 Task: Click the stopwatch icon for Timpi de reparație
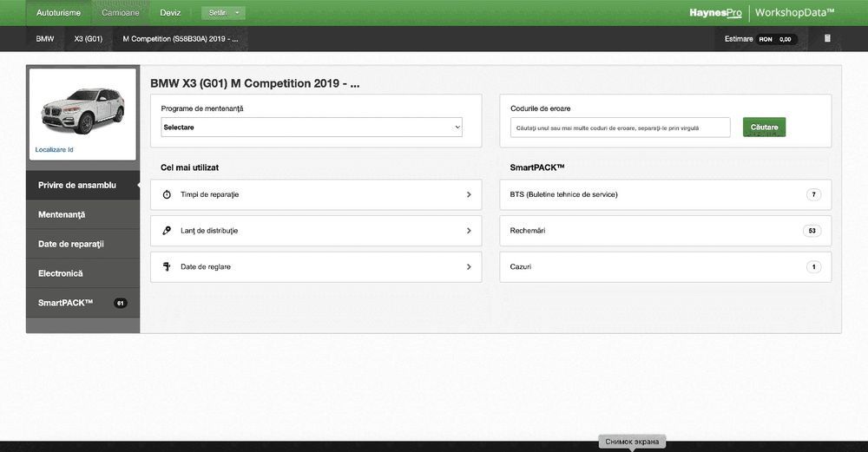pos(167,194)
